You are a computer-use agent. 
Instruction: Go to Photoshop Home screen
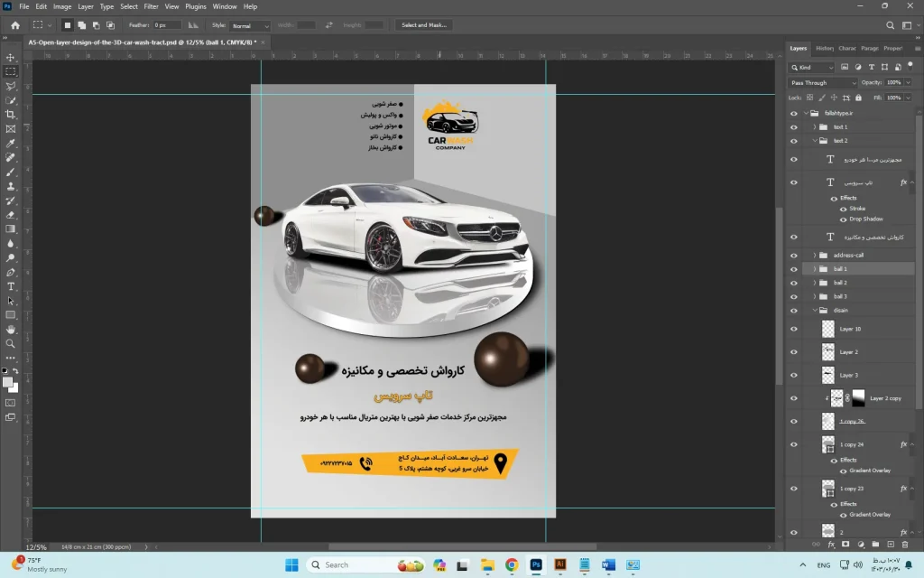tap(15, 25)
